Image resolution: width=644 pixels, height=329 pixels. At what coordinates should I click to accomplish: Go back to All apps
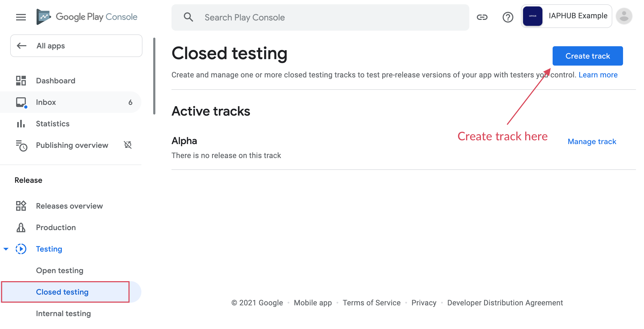[x=76, y=46]
